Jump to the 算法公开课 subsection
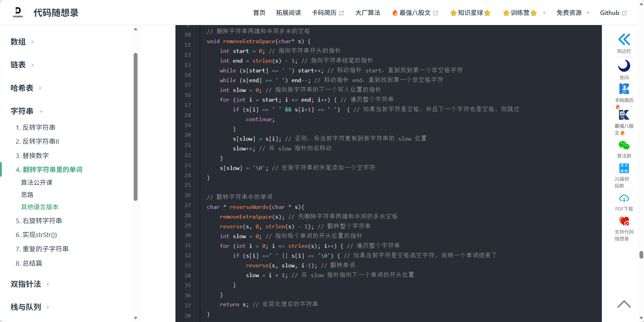 (37, 182)
